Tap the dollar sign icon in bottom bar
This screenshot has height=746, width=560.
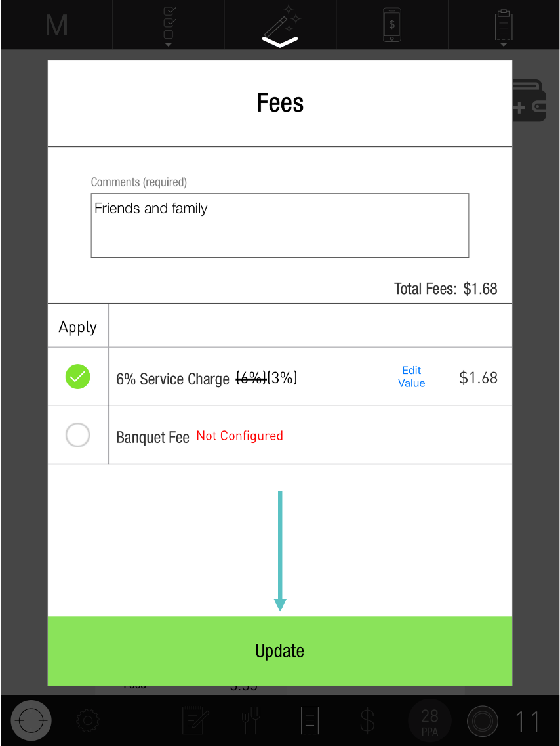coord(367,720)
